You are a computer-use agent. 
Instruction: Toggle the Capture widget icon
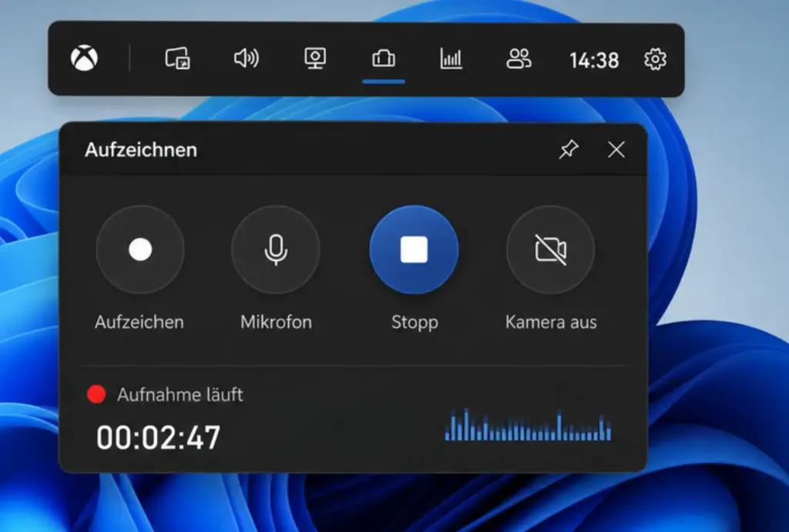tap(384, 59)
